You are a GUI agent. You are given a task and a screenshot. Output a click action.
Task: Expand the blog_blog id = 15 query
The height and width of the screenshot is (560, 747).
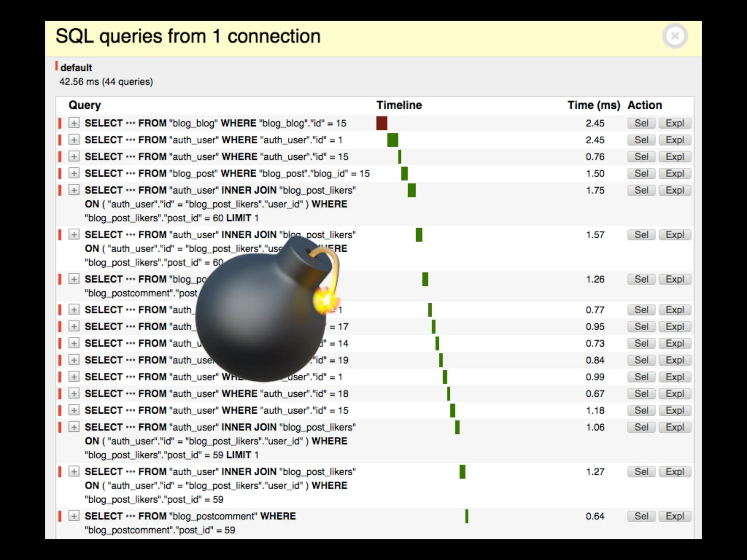pos(74,123)
